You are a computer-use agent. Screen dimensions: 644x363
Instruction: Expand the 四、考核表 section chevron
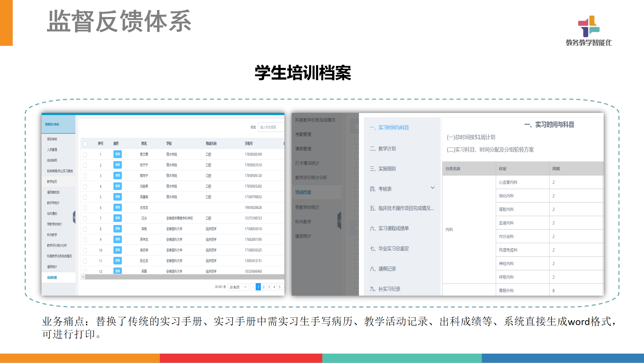pyautogui.click(x=433, y=188)
